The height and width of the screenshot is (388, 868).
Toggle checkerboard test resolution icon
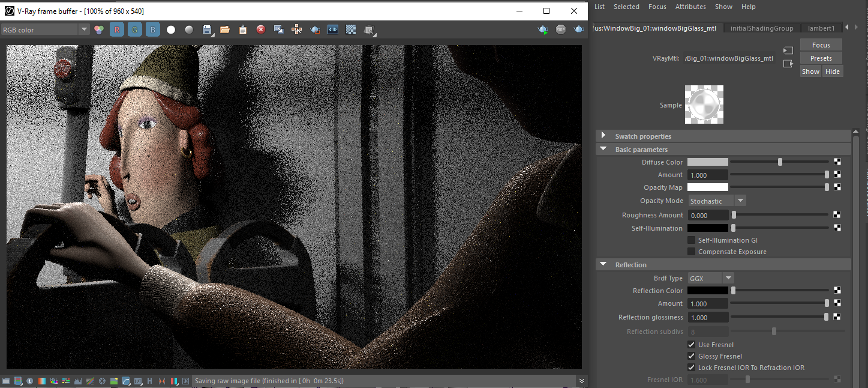coord(351,29)
